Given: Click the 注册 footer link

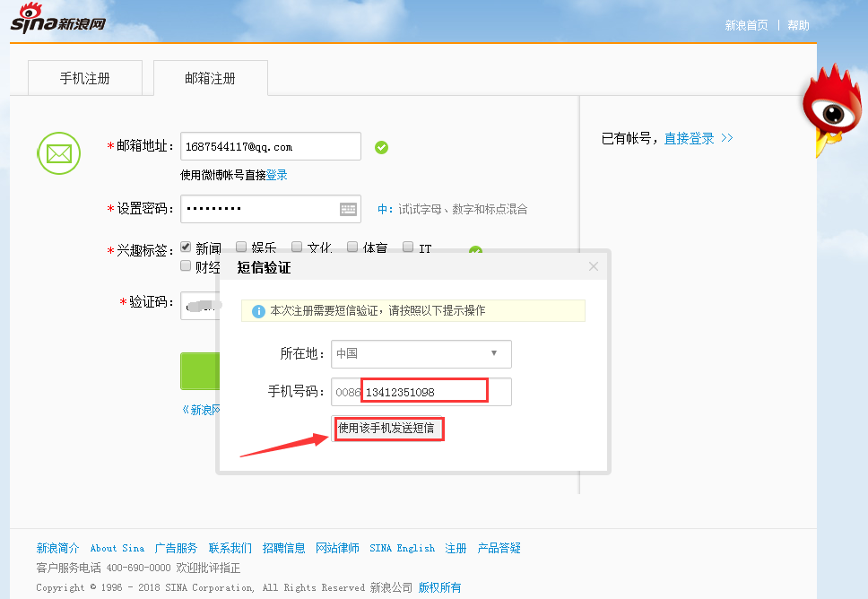Looking at the screenshot, I should [456, 548].
